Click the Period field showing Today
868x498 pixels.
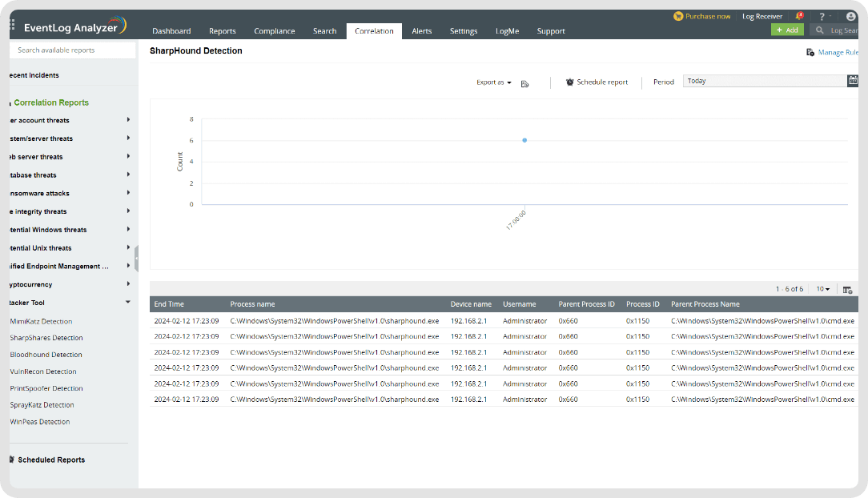click(x=765, y=81)
